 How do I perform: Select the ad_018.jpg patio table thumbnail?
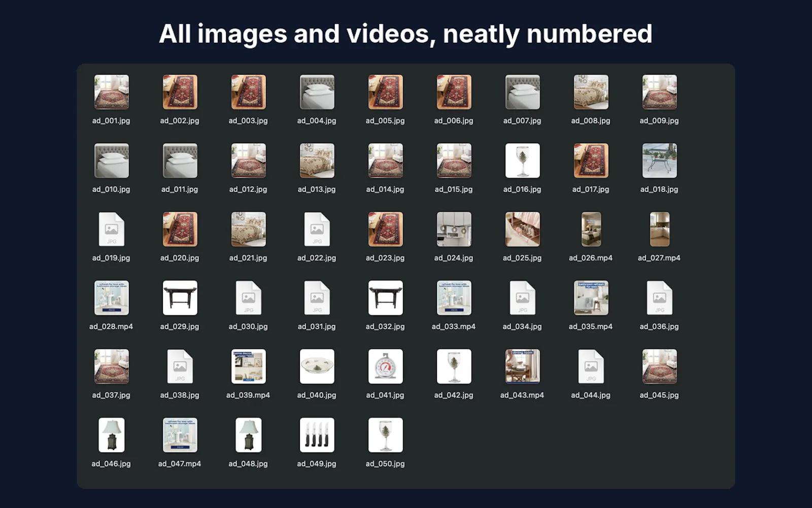(659, 161)
